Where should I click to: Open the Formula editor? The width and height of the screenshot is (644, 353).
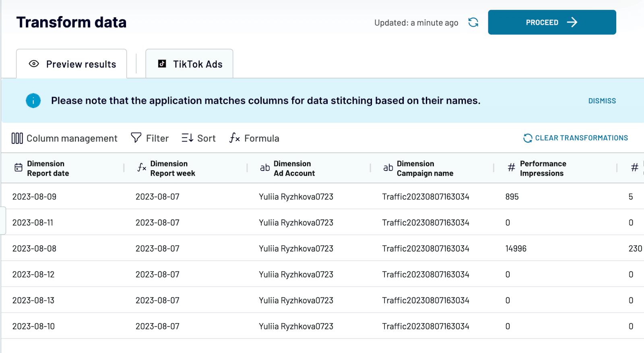[254, 138]
